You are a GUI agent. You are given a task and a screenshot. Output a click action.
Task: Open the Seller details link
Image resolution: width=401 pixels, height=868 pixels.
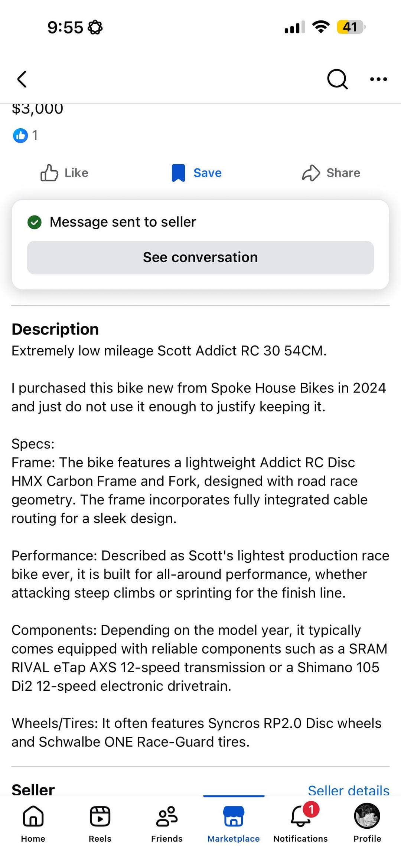click(348, 790)
